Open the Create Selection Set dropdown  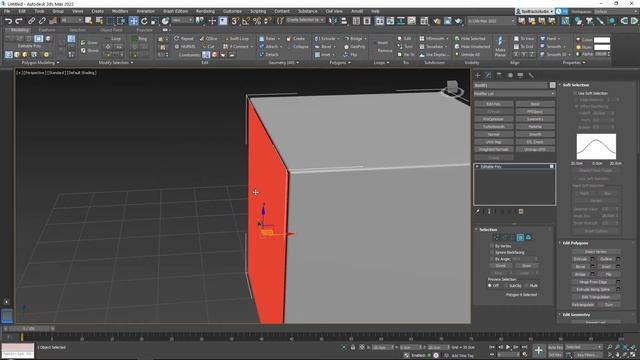pos(305,20)
